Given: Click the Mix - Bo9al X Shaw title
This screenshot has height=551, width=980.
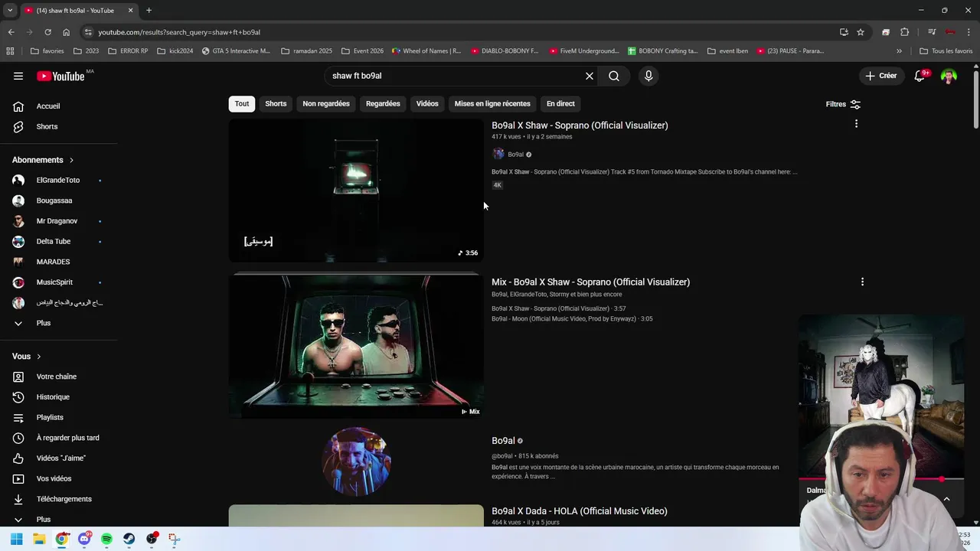Looking at the screenshot, I should pos(590,282).
